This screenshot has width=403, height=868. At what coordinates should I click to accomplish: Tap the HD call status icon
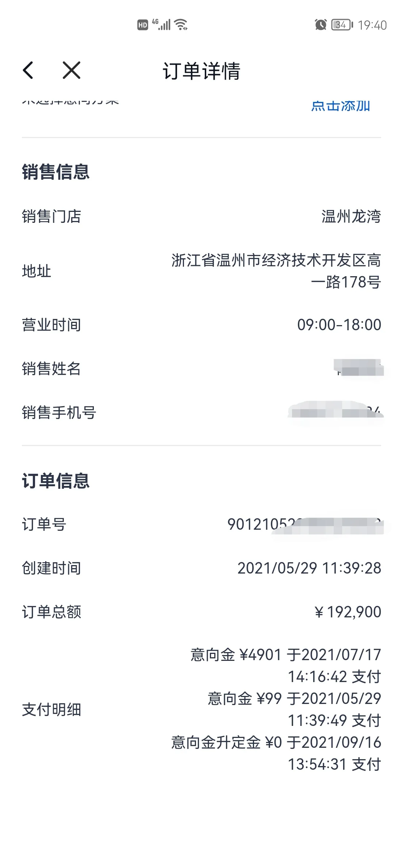[142, 25]
